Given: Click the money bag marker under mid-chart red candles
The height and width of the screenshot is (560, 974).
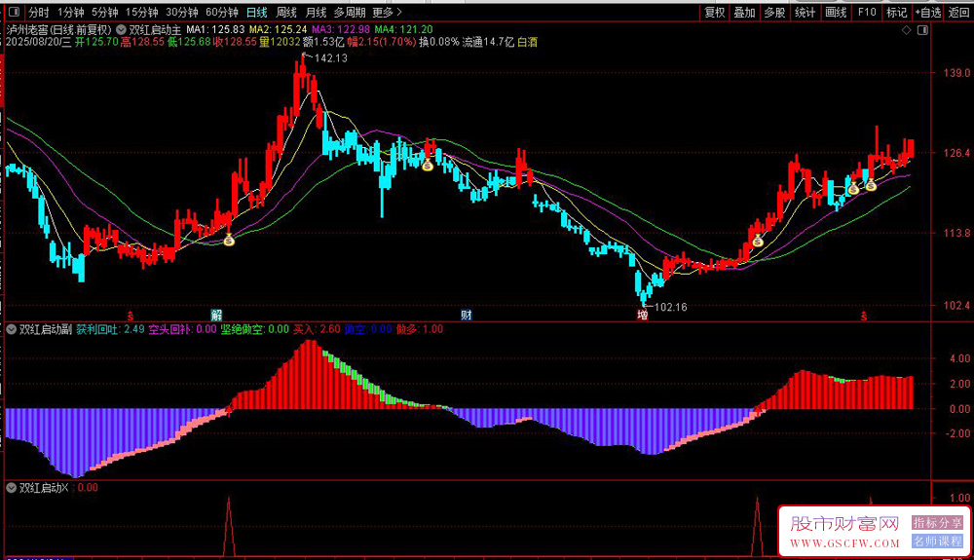Looking at the screenshot, I should (428, 166).
